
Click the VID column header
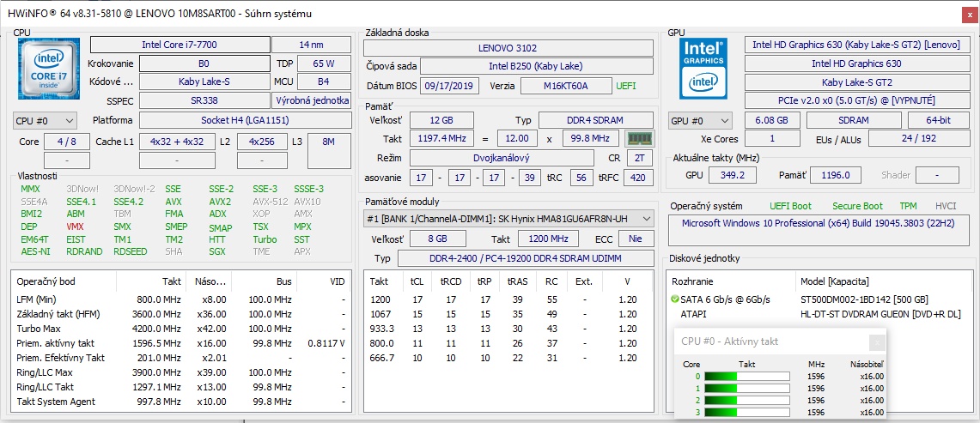pyautogui.click(x=324, y=281)
